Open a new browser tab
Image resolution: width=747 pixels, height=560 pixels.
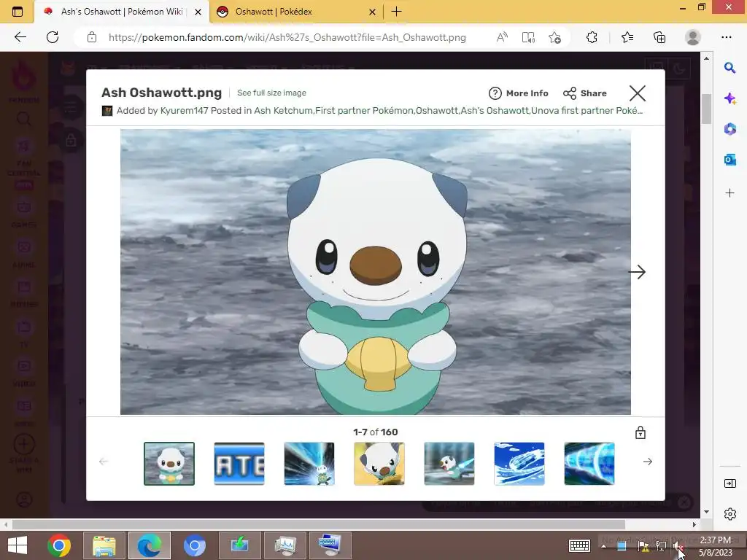click(396, 12)
